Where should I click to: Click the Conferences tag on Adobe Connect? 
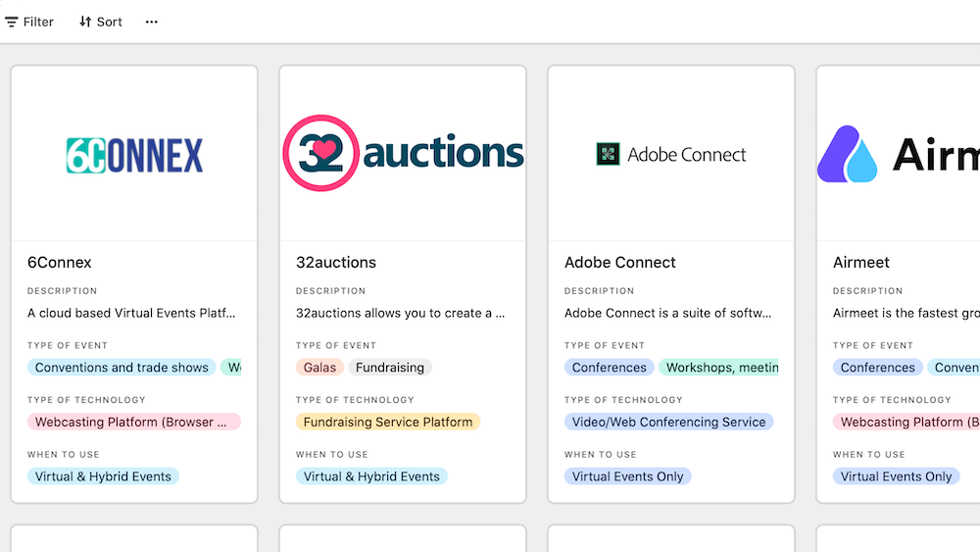[610, 368]
